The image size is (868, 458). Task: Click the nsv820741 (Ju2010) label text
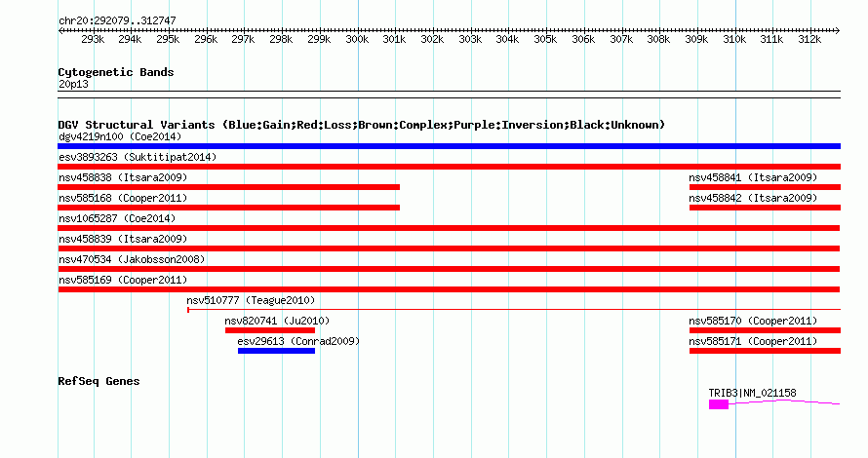[277, 321]
